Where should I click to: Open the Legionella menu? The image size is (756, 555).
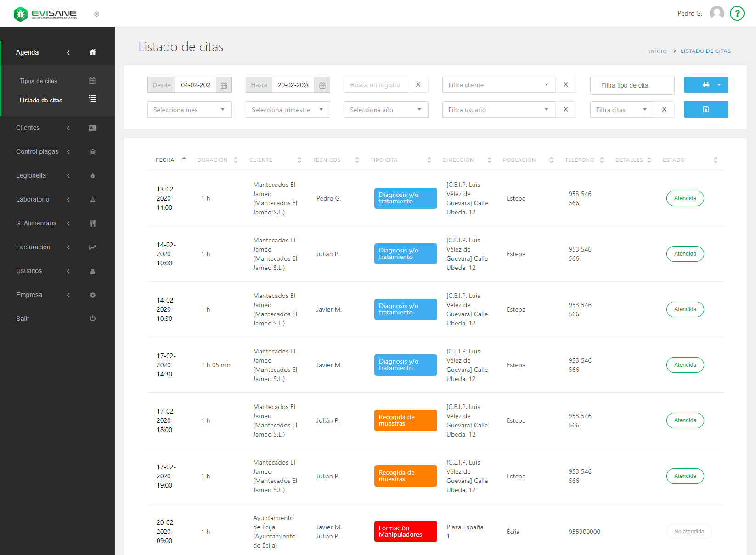click(x=31, y=175)
